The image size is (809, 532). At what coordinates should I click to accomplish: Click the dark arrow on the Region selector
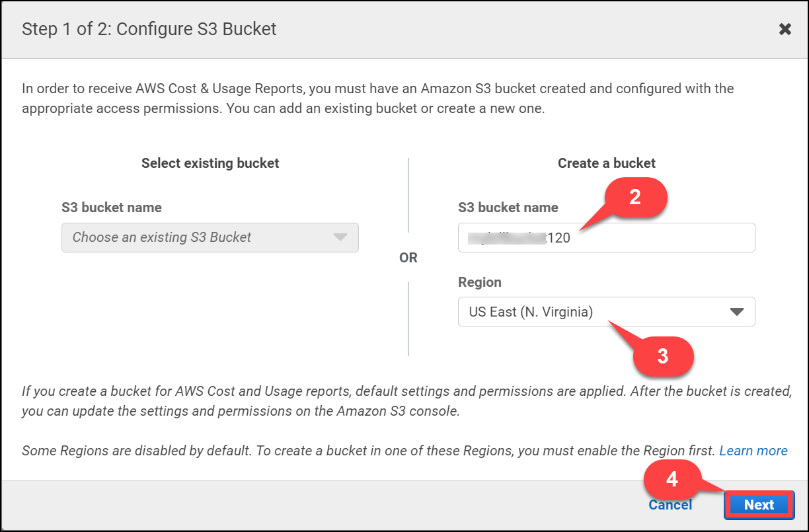coord(737,312)
